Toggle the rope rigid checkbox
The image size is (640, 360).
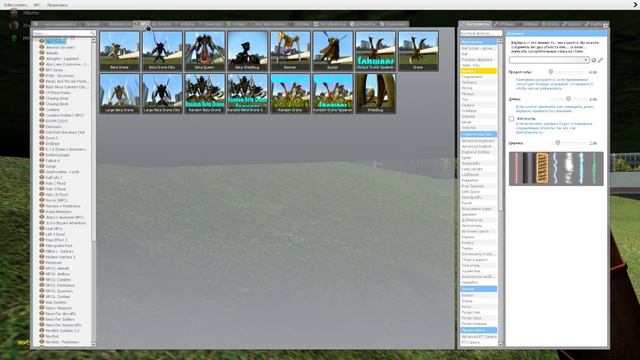(511, 119)
